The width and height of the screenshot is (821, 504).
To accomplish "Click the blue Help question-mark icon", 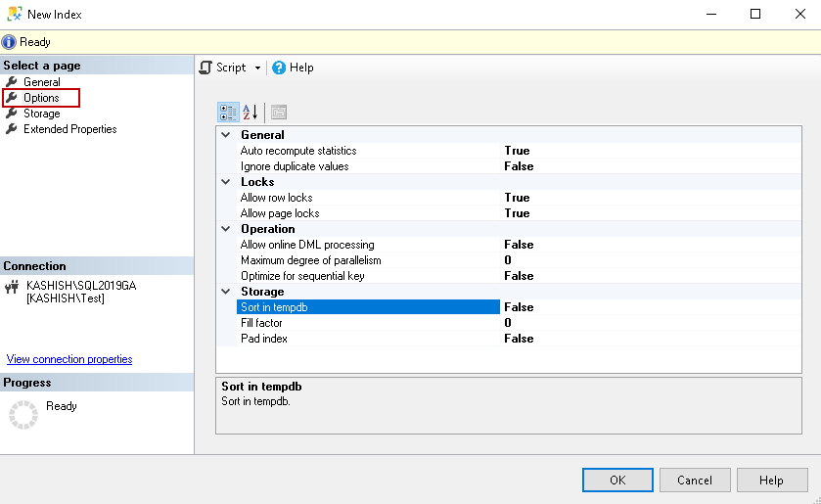I will coord(279,68).
